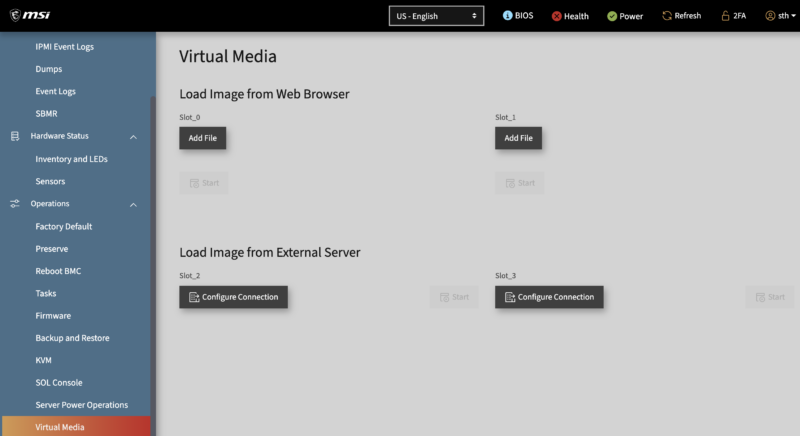Select Preserve in sidebar
Image resolution: width=800 pixels, height=436 pixels.
tap(52, 249)
